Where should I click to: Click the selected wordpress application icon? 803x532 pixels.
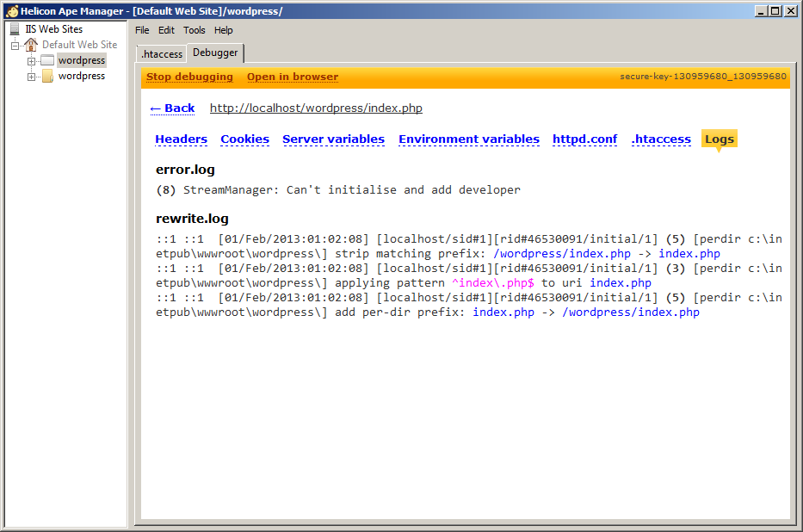coord(47,61)
